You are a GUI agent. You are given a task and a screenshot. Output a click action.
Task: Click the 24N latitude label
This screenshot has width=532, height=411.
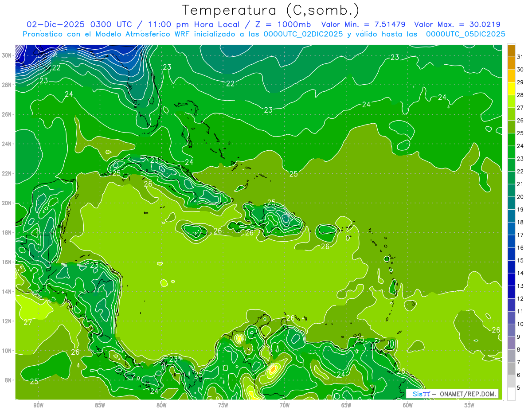tap(8, 144)
